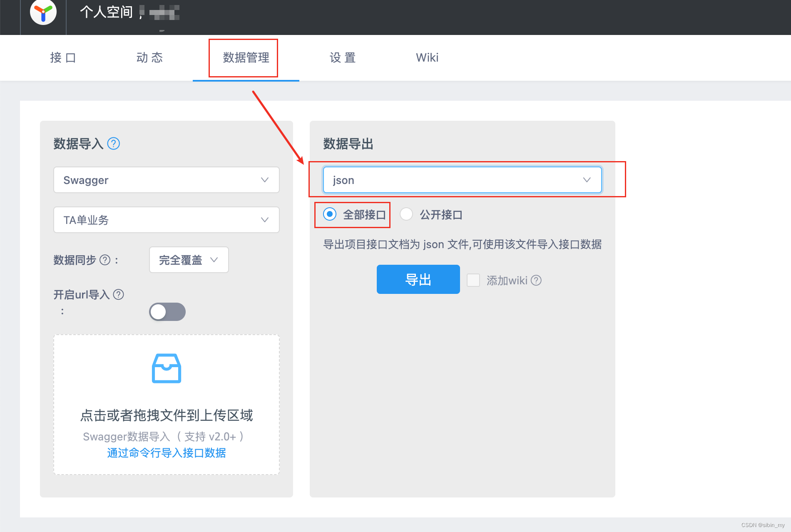
Task: Click the blue upload box icon
Action: click(x=166, y=368)
